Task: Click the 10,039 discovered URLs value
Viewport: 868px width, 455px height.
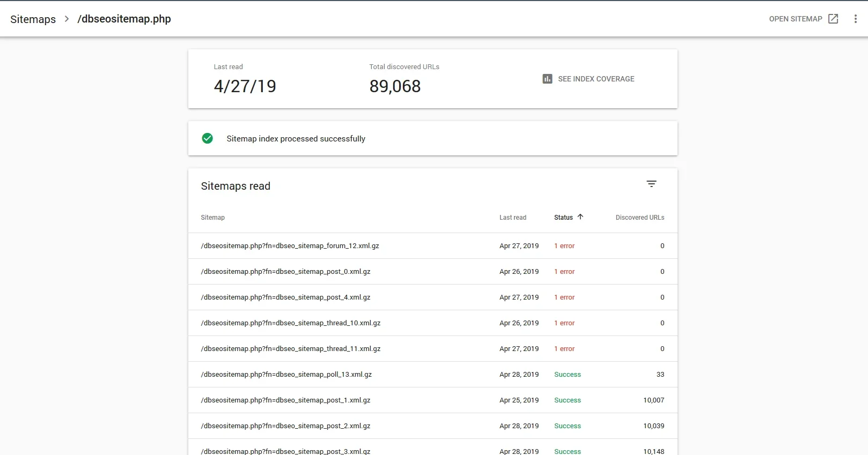Action: (654, 426)
